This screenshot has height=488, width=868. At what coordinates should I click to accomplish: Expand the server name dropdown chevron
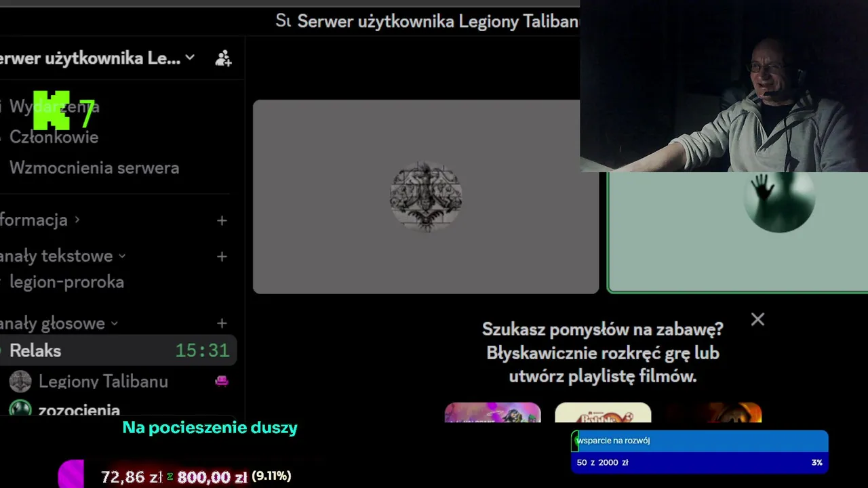(x=190, y=58)
